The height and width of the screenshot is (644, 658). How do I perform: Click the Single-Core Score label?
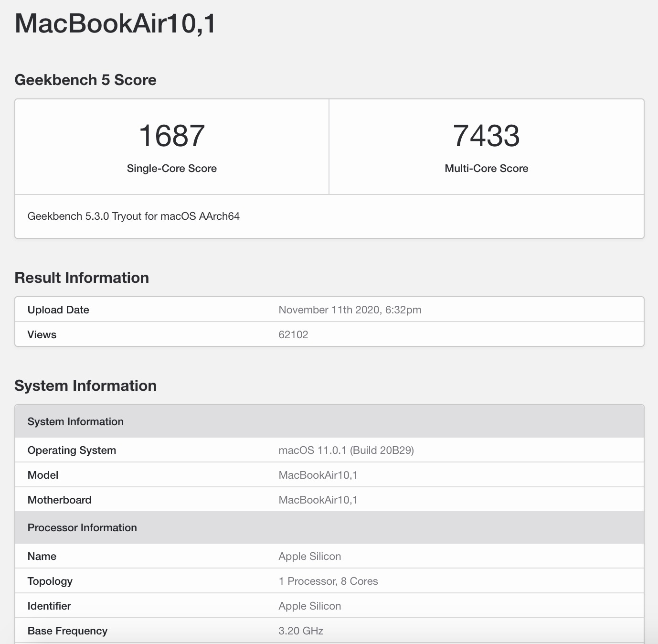coord(171,168)
